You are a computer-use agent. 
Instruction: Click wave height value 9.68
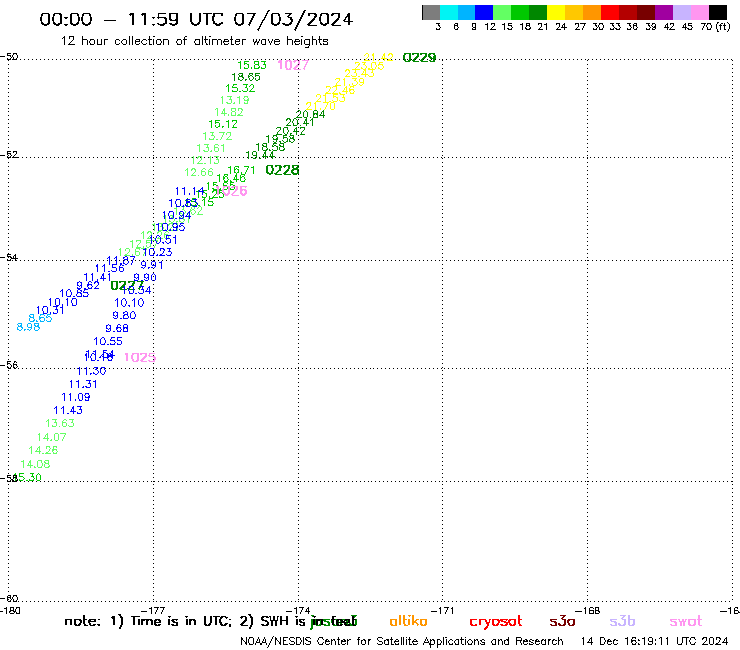(x=117, y=328)
